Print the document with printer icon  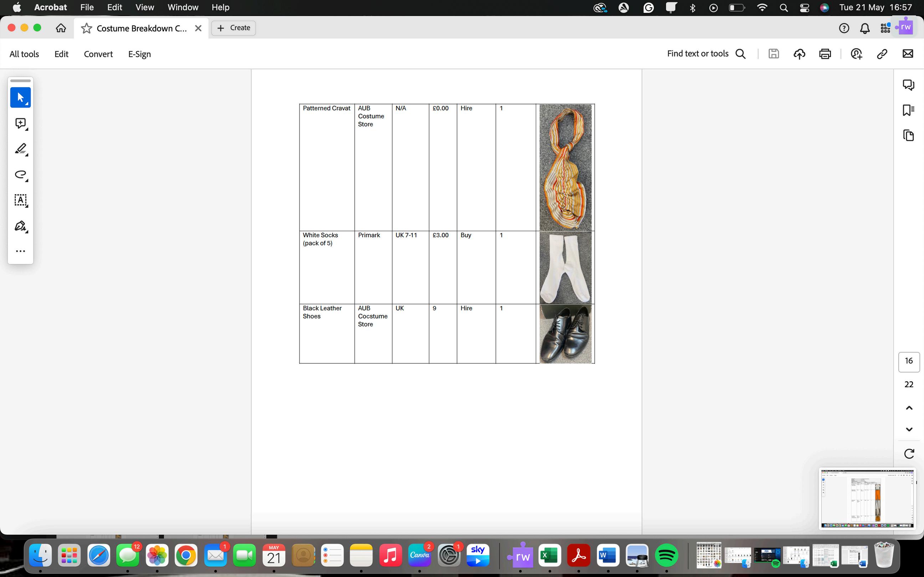click(825, 54)
